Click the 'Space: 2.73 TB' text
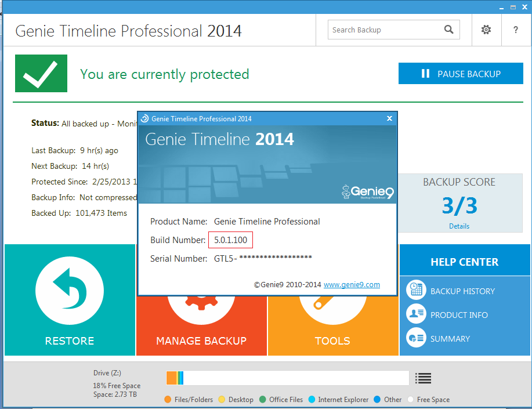The width and height of the screenshot is (532, 409). [x=115, y=394]
